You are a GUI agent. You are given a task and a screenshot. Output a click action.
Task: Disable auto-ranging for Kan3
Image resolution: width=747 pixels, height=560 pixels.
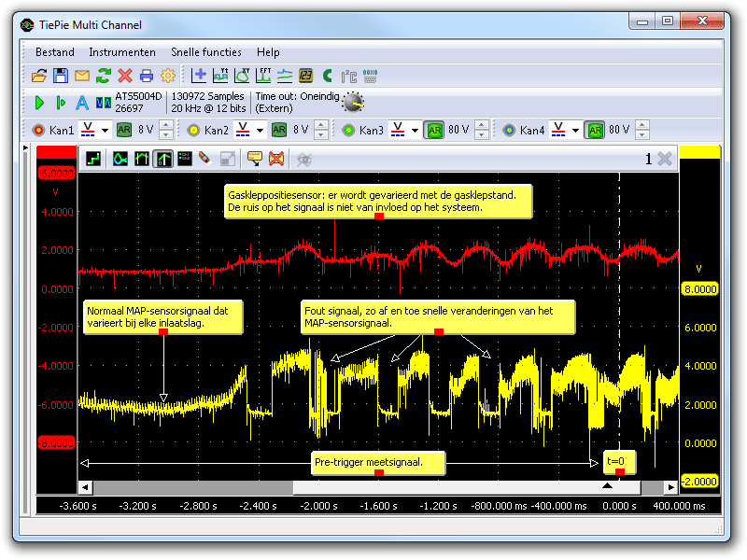(x=434, y=130)
